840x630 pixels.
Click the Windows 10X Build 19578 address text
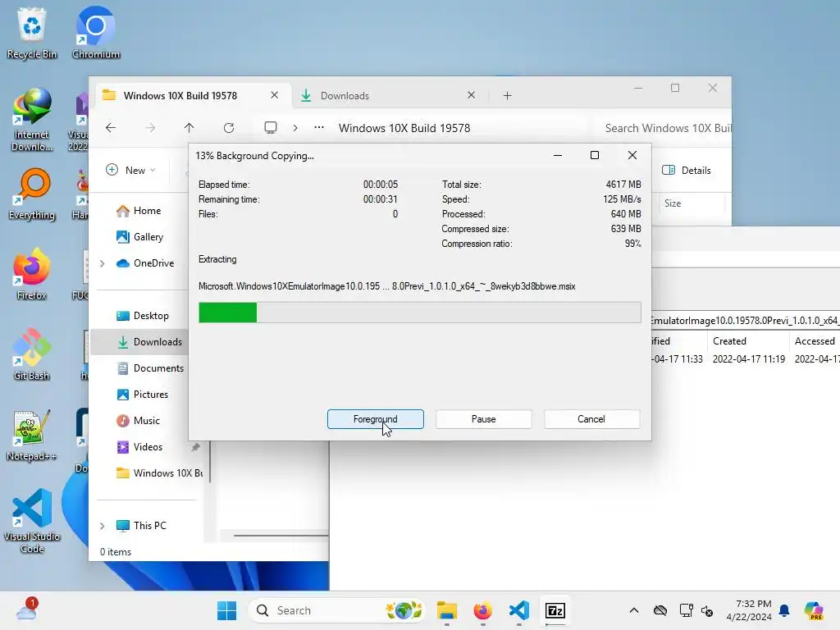(404, 128)
